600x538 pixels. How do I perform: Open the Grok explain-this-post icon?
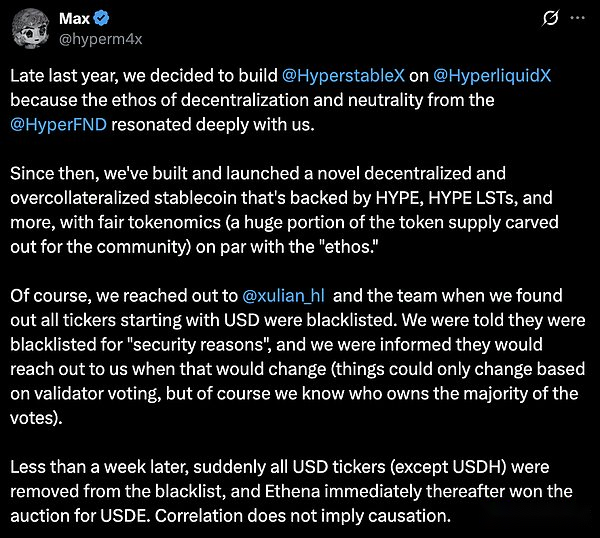click(550, 18)
